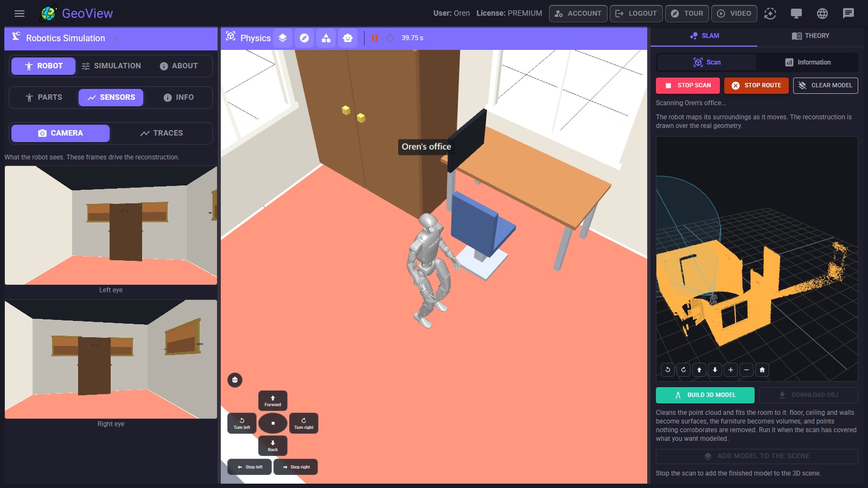
Task: Click the AI sparkle icon in header
Action: pyautogui.click(x=770, y=14)
